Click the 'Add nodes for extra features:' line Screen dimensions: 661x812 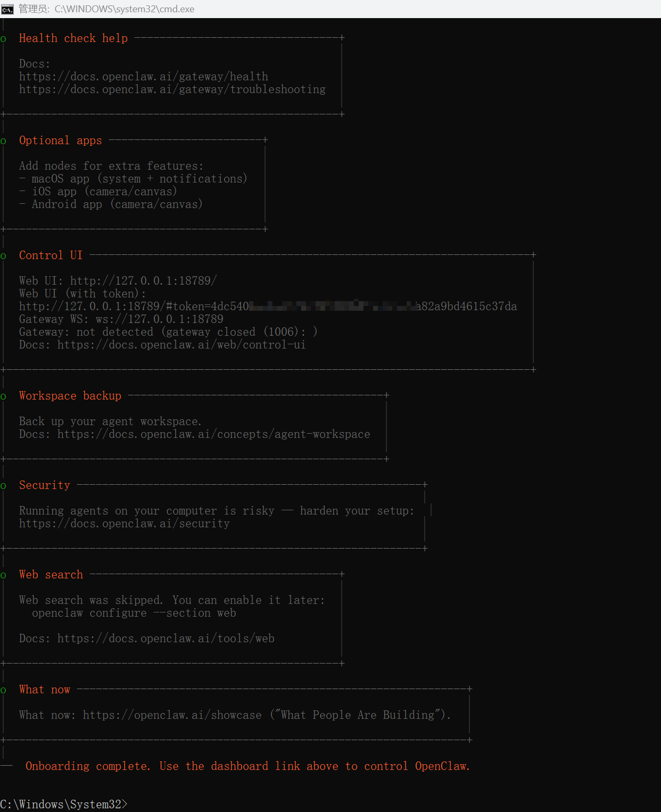pyautogui.click(x=111, y=166)
